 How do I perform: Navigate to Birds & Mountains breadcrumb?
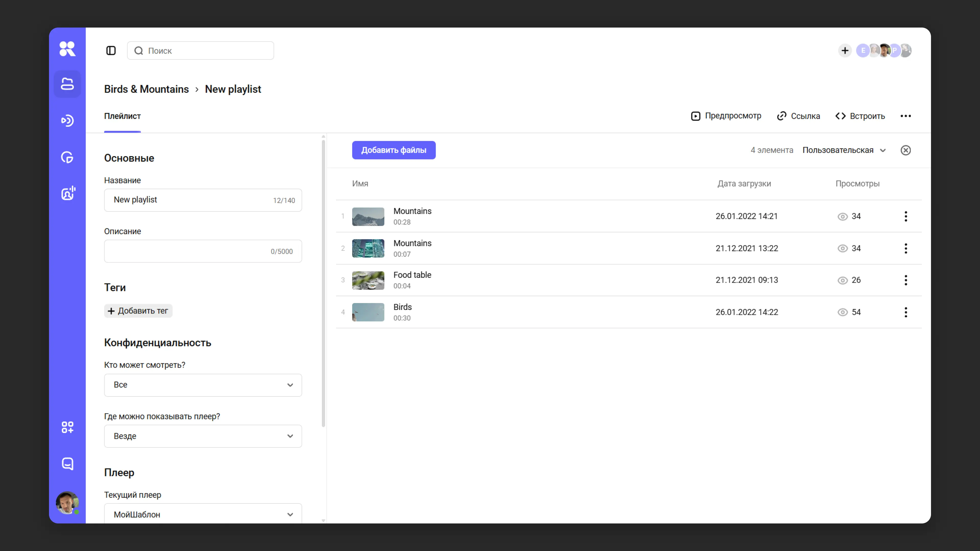[x=146, y=89]
